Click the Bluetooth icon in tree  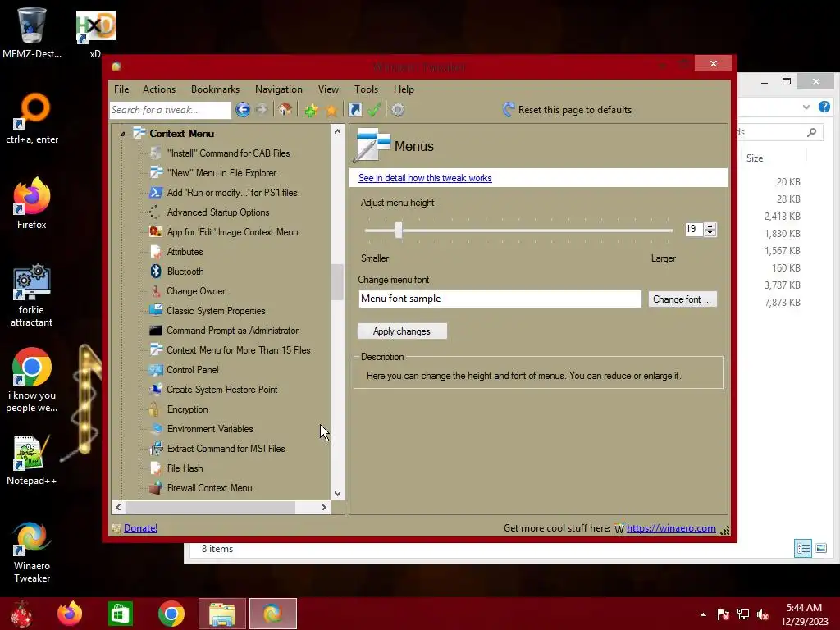156,272
